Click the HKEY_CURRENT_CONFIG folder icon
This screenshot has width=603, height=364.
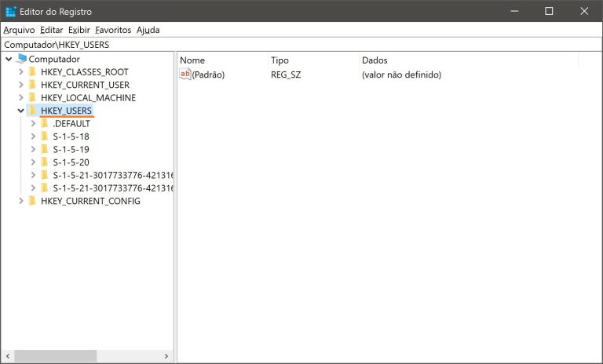32,201
